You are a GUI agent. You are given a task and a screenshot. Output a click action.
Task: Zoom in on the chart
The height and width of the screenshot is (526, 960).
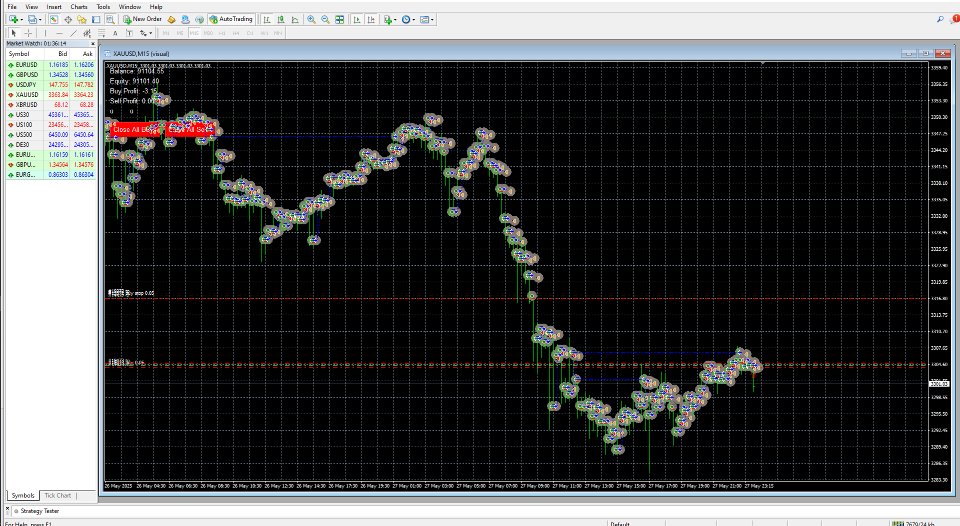click(311, 20)
